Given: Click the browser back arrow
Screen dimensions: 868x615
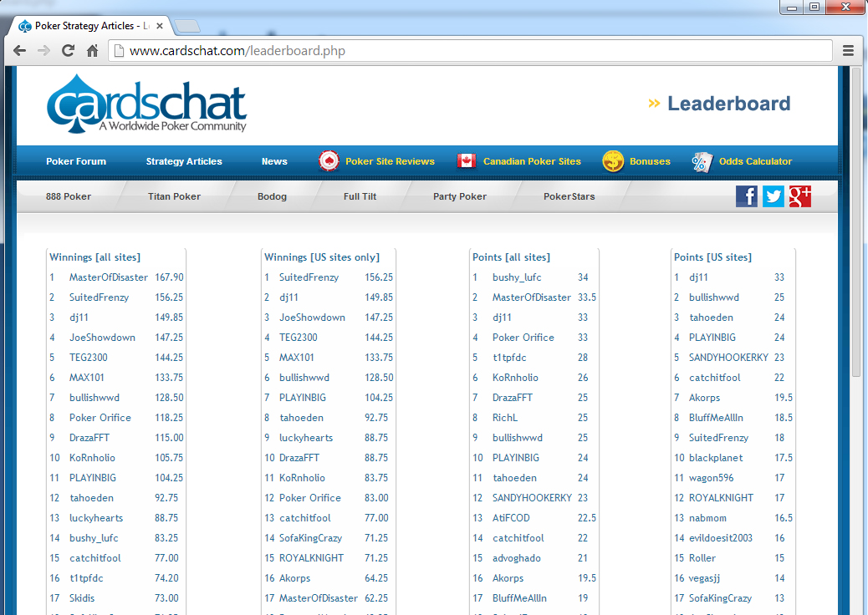Looking at the screenshot, I should click(19, 51).
